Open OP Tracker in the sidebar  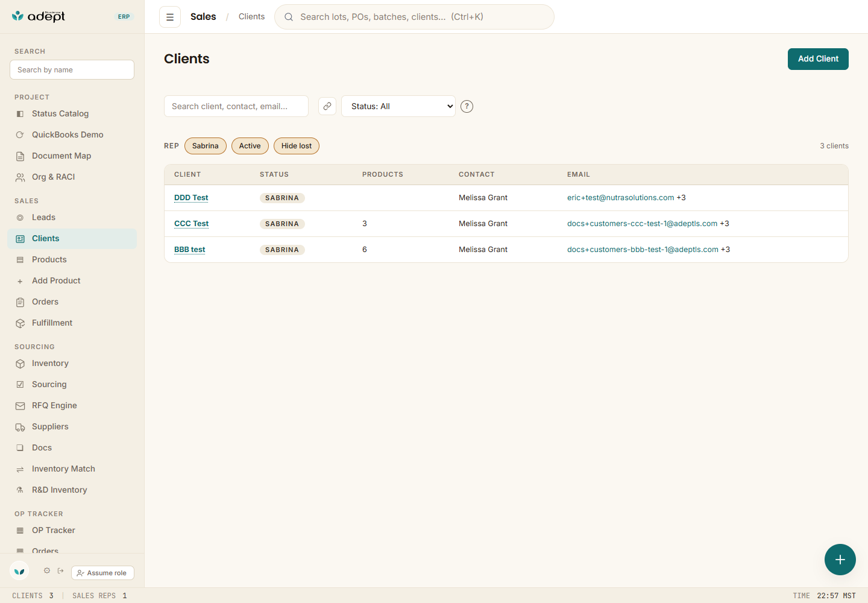(x=72, y=531)
